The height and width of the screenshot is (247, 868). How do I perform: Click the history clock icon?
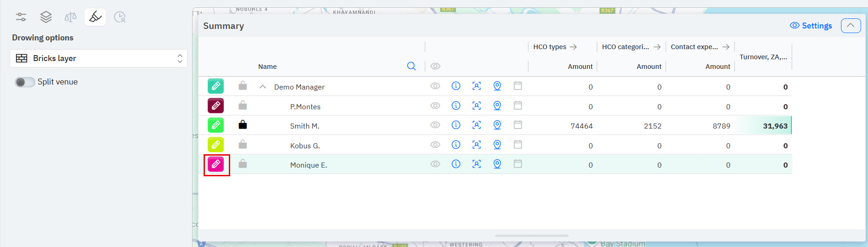click(120, 17)
